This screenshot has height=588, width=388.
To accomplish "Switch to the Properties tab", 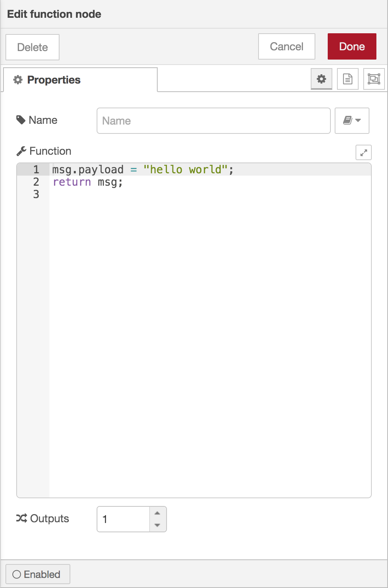I will (x=54, y=80).
